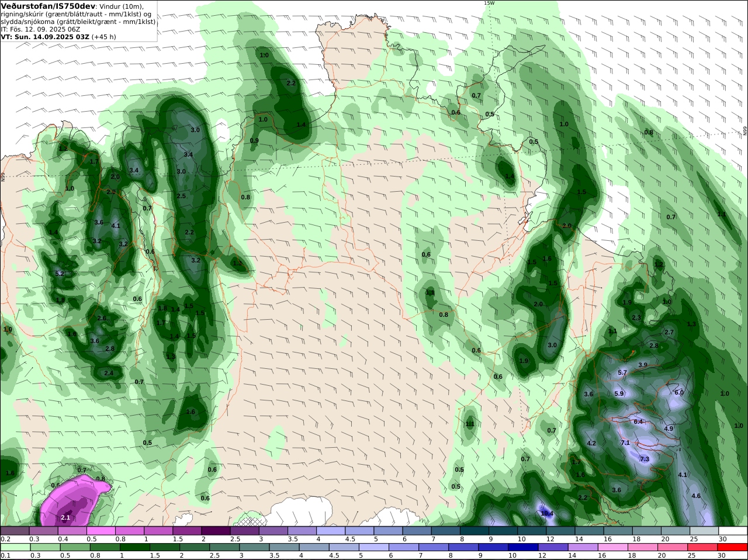Select the white 30+ swatch in upper legend
748x560 pixels.
pos(733,531)
